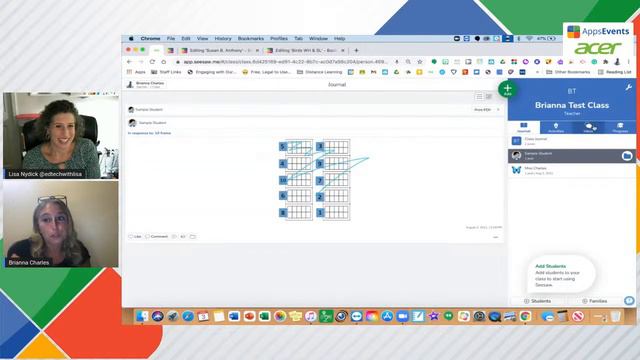Open the Progress tab in Seesaw
The width and height of the screenshot is (640, 360).
point(620,127)
